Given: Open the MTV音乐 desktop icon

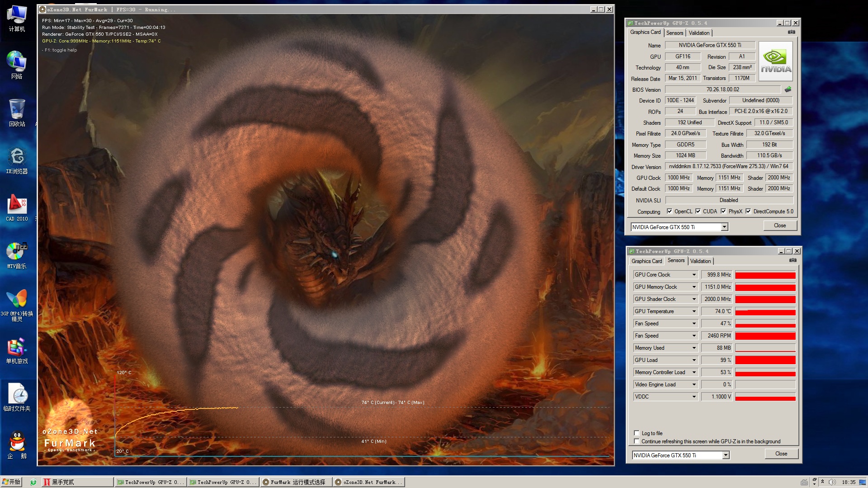Looking at the screenshot, I should (x=17, y=256).
